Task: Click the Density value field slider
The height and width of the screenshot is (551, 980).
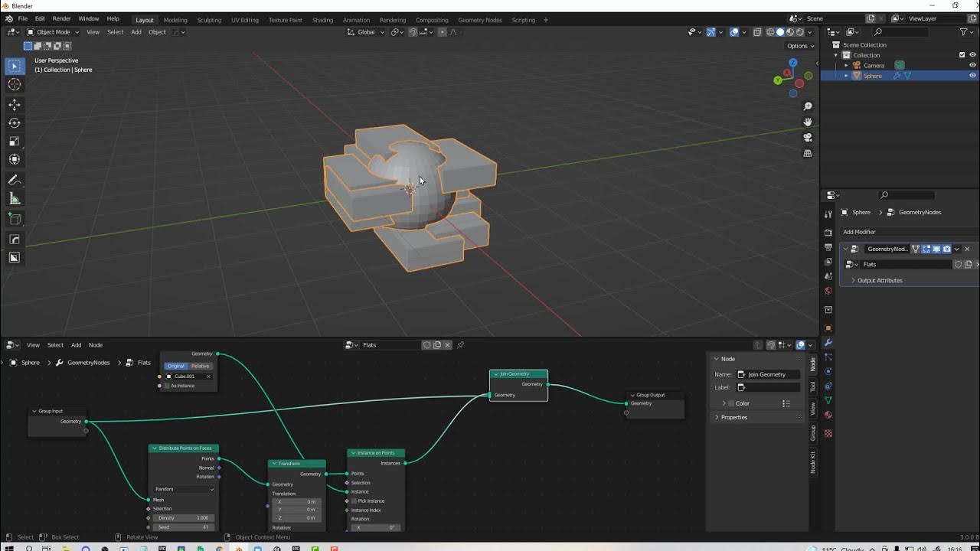Action: coord(184,518)
